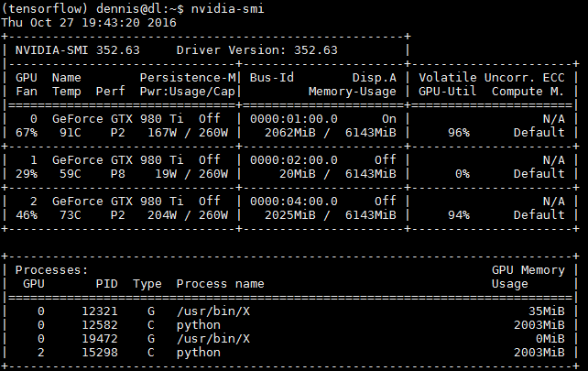Click the 'Persistence-M' column header

[188, 78]
